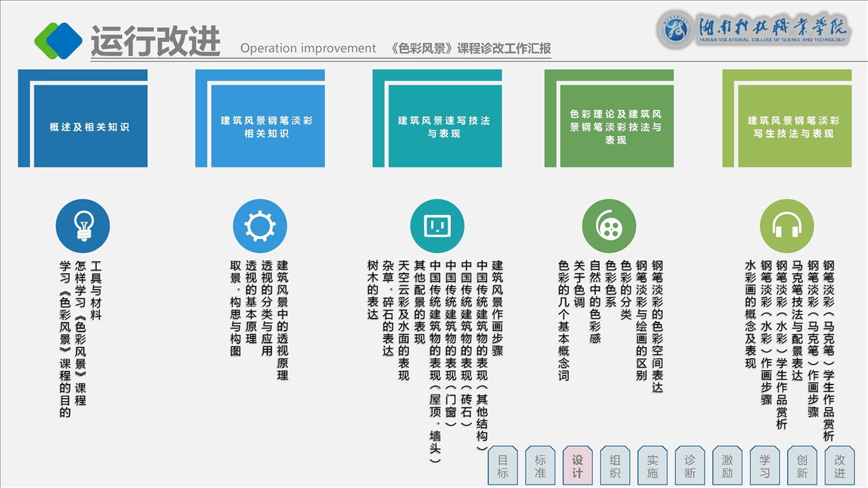
Task: Click the lightbulb circle icon
Action: (x=83, y=226)
